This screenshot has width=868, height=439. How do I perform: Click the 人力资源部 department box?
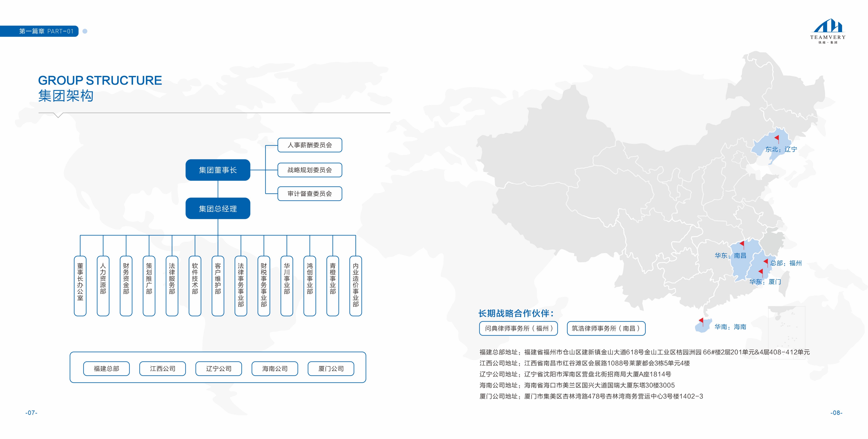(103, 286)
